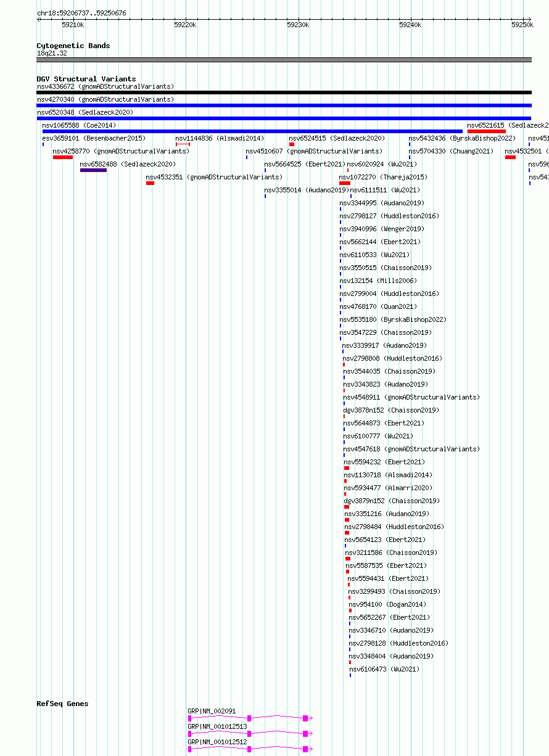Open variant dgv3879n152 (Chaisson2019)
The image size is (549, 756).
pyautogui.click(x=392, y=501)
